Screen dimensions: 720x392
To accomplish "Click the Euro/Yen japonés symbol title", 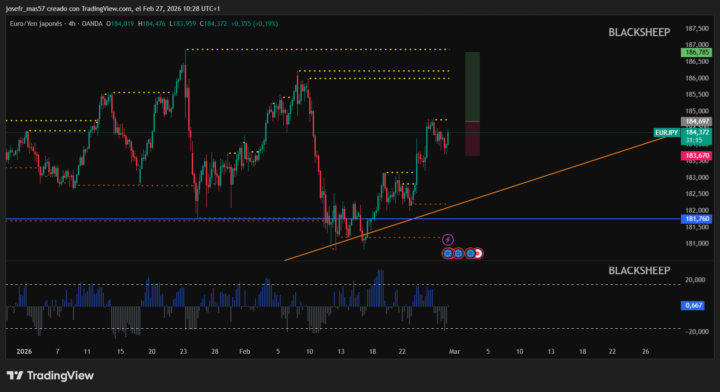I will (x=36, y=23).
